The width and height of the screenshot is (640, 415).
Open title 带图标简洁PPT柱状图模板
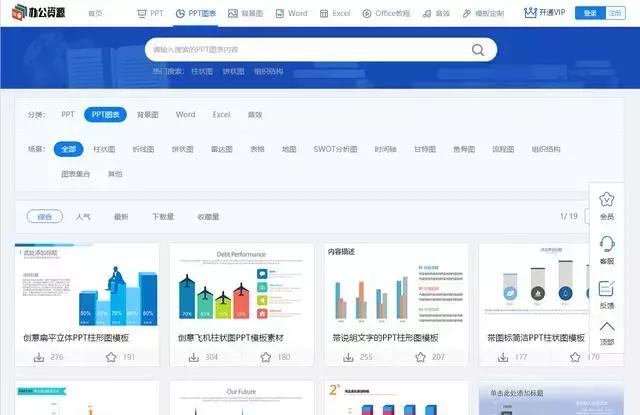pyautogui.click(x=536, y=338)
